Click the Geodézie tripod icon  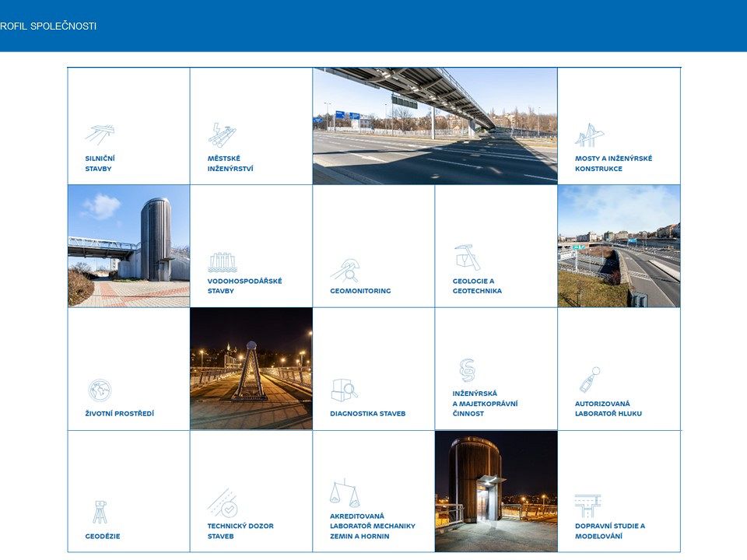click(x=100, y=513)
